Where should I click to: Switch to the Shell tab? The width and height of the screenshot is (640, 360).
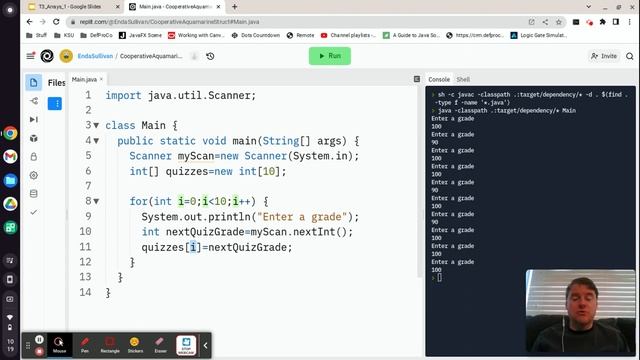click(463, 79)
